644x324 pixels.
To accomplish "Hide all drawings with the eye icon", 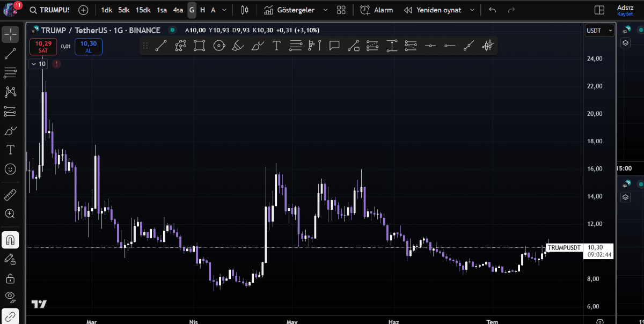I will point(10,296).
